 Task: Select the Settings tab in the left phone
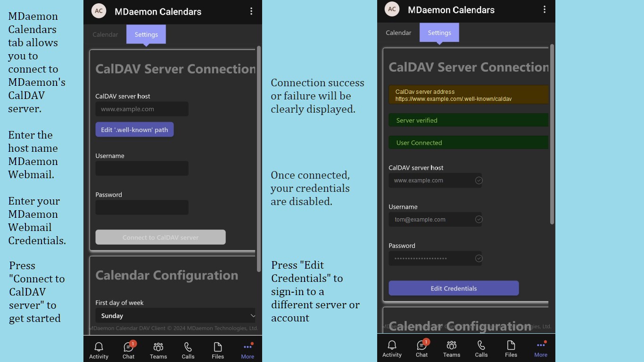[146, 34]
